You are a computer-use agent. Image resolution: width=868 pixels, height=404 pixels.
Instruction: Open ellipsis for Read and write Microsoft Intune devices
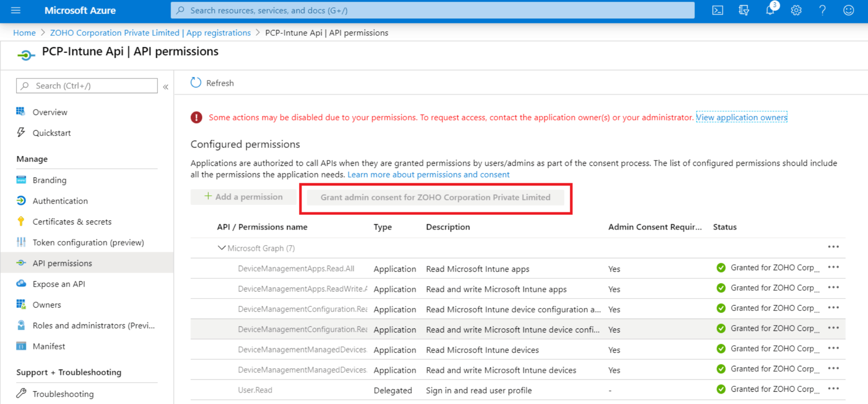(833, 368)
